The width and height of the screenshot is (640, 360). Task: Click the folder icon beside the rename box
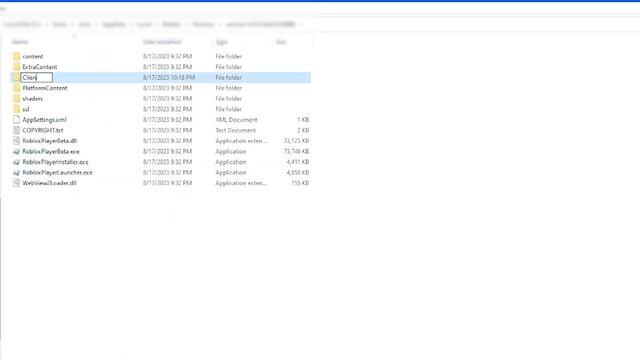[16, 78]
